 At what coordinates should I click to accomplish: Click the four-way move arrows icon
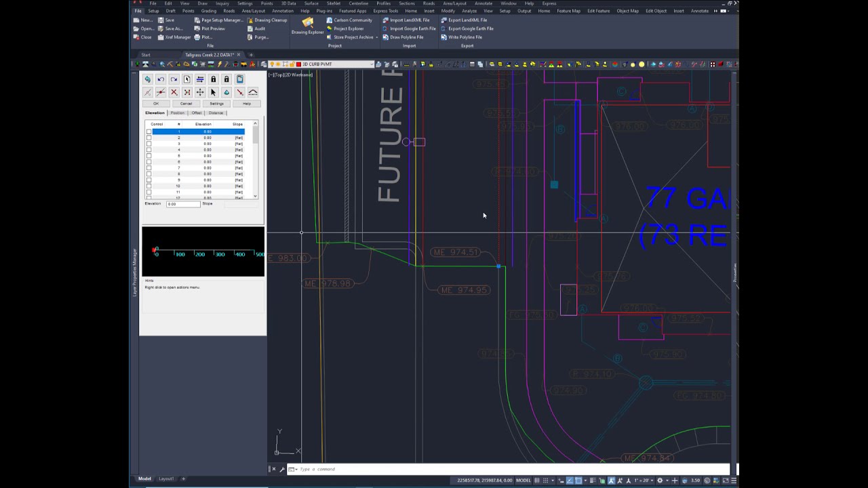[x=200, y=92]
